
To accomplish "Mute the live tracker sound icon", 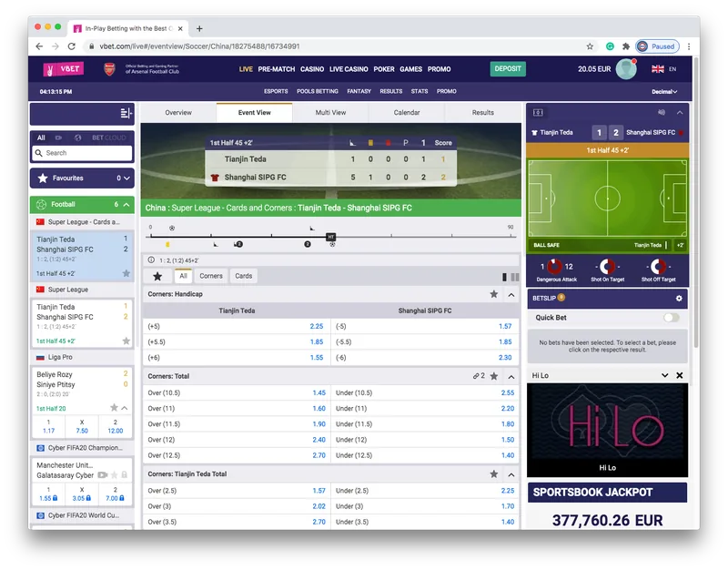I will pyautogui.click(x=662, y=112).
